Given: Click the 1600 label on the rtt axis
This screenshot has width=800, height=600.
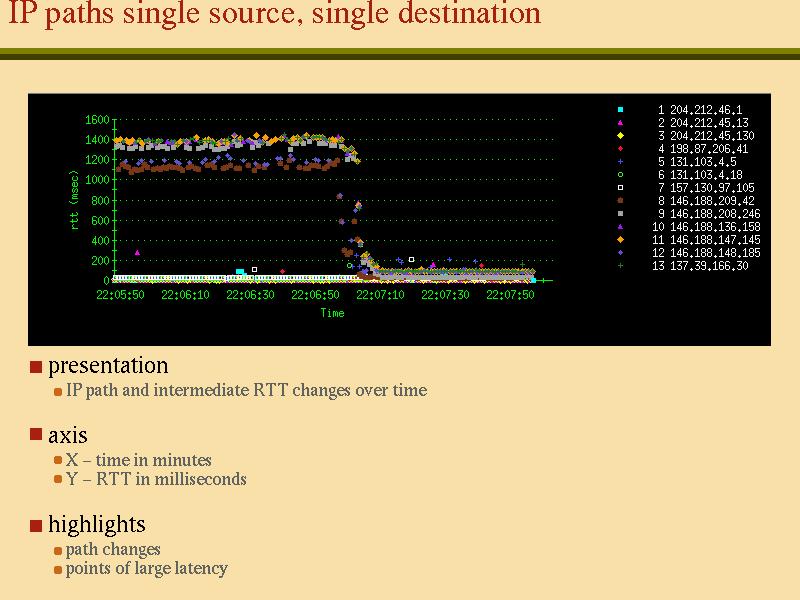Looking at the screenshot, I should click(97, 120).
